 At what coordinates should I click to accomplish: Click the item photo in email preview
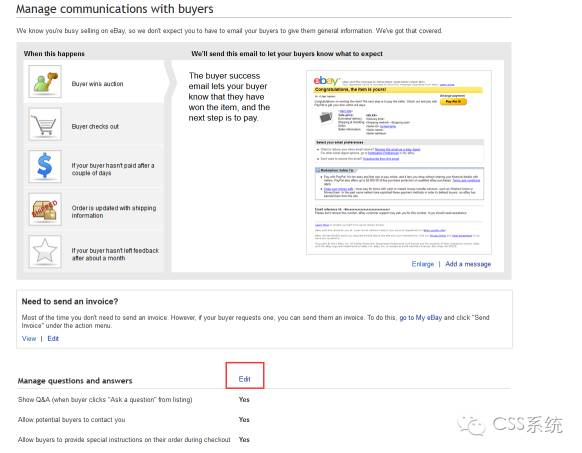coord(326,118)
